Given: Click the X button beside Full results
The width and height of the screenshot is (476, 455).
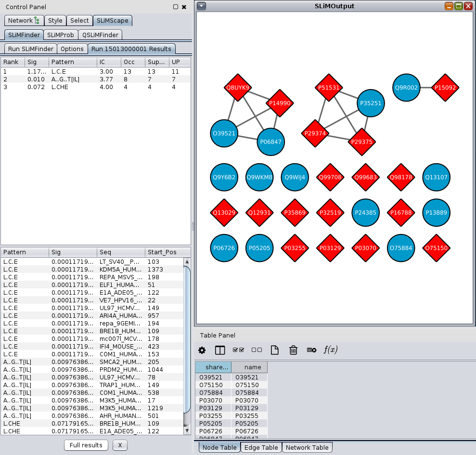Looking at the screenshot, I should [x=120, y=445].
